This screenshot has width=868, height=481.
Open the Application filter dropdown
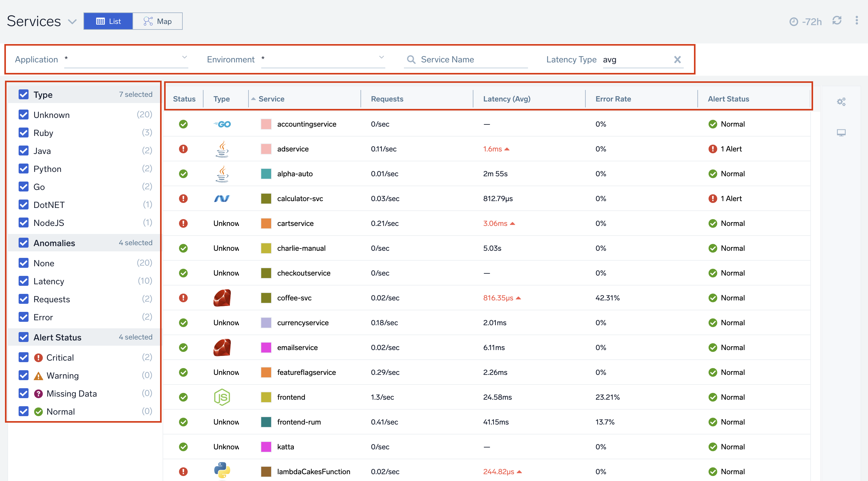click(x=184, y=57)
